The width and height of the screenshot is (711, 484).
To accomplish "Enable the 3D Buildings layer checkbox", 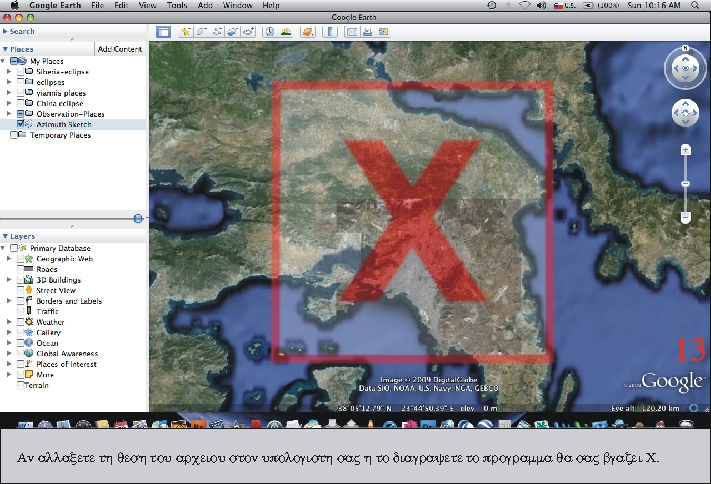I will click(20, 280).
